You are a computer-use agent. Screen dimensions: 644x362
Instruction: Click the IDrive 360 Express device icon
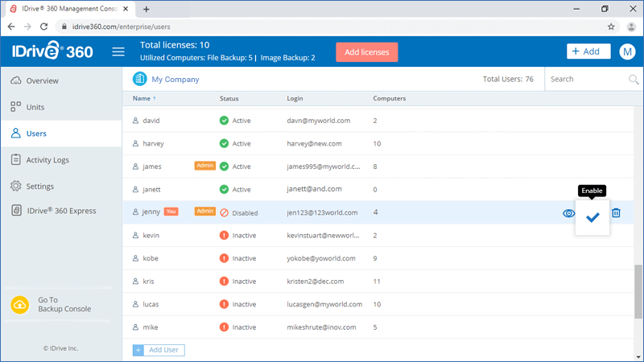pos(16,210)
